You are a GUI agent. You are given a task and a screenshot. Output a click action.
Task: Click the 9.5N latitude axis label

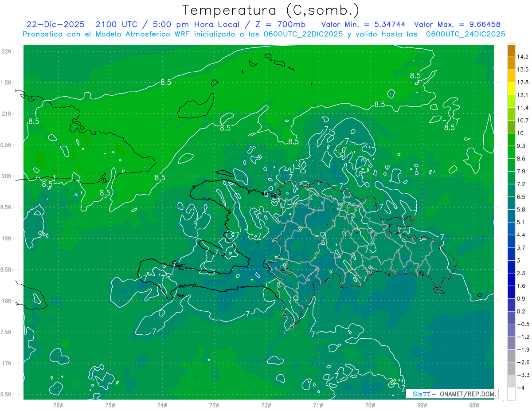pyautogui.click(x=7, y=207)
